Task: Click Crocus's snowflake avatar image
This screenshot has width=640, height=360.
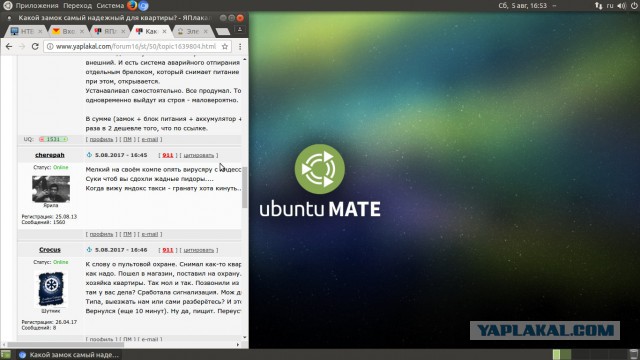Action: pyautogui.click(x=51, y=289)
